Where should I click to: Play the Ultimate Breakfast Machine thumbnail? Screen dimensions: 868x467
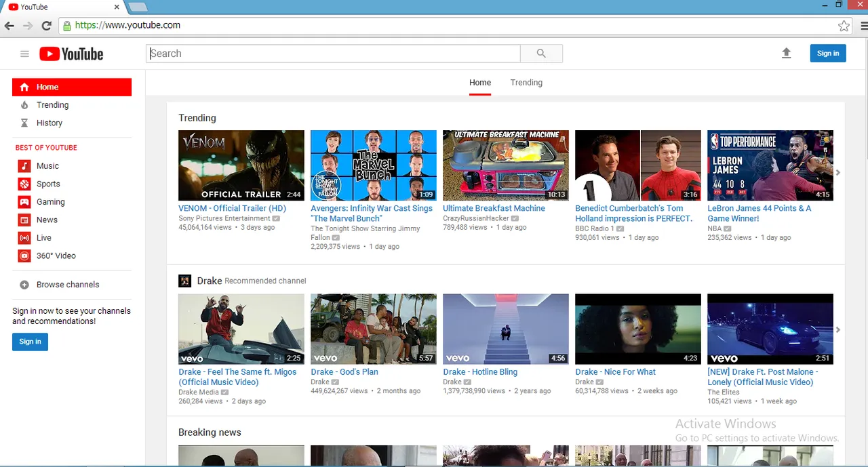click(506, 165)
